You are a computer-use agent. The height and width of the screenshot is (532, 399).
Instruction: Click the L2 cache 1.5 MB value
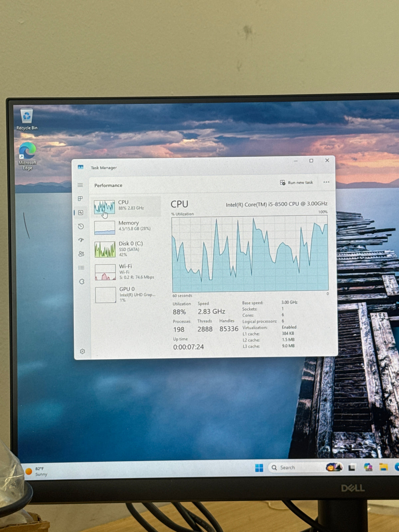(x=288, y=339)
